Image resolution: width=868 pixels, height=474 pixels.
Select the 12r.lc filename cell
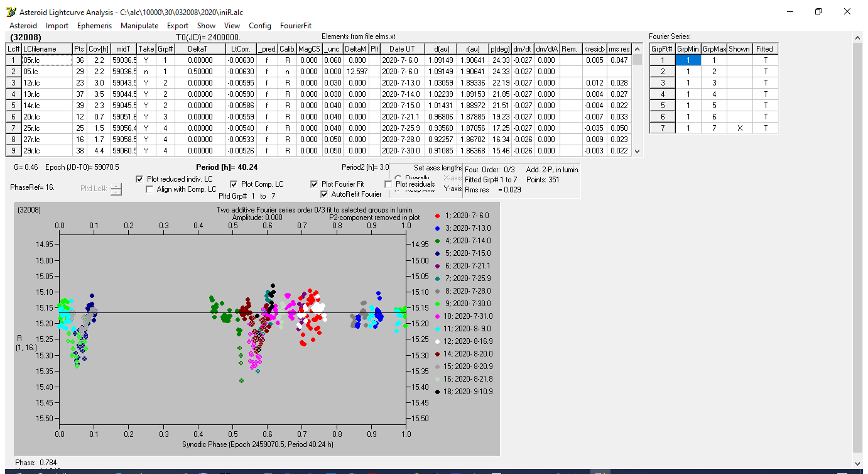[46, 83]
